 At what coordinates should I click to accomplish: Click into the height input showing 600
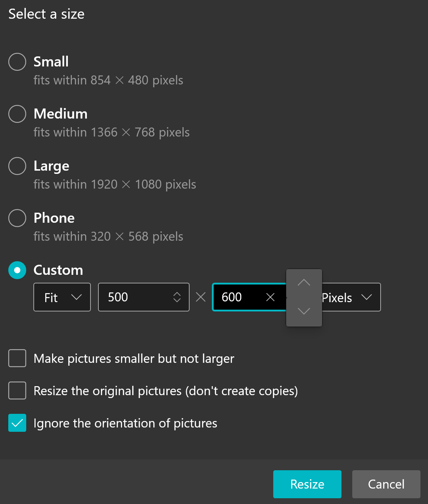coord(237,297)
